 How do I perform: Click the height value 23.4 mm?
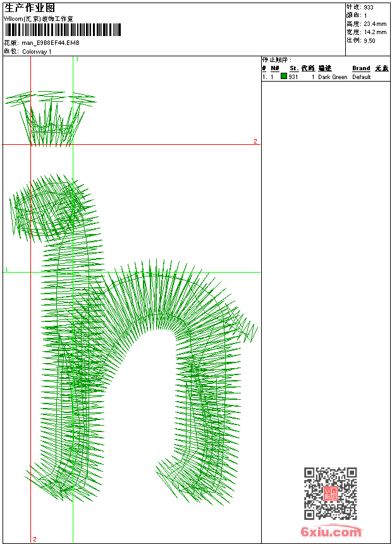coord(374,23)
